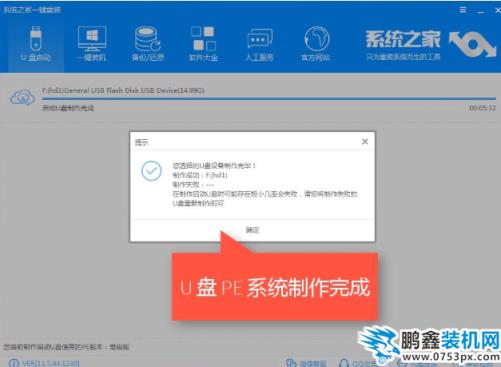Click the 制作成功: F:(hd1) line in dialog

200,175
